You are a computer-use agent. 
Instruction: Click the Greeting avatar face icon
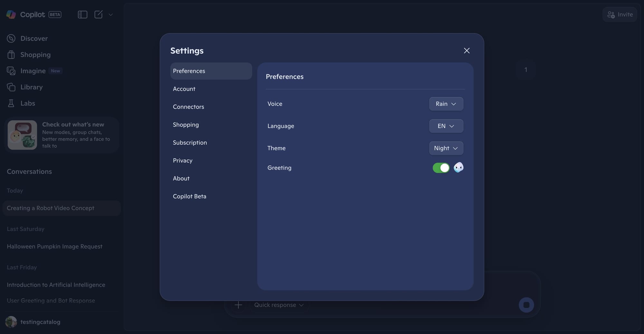click(x=458, y=168)
